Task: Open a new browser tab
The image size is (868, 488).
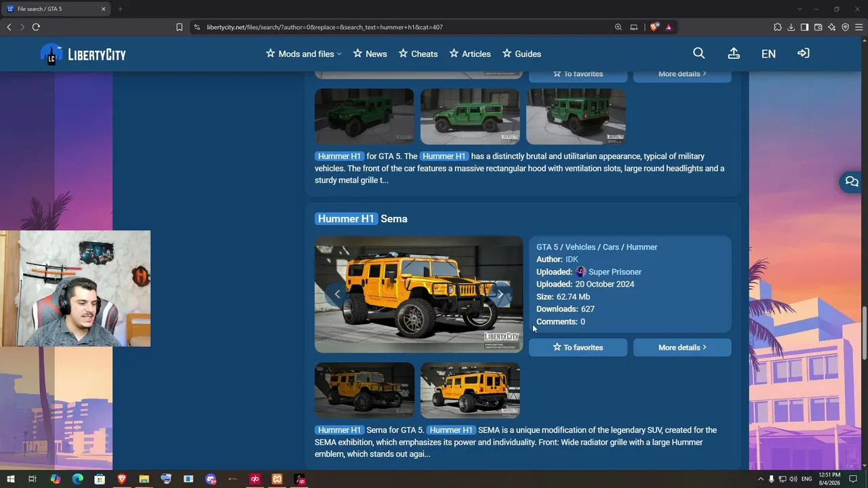Action: [120, 9]
